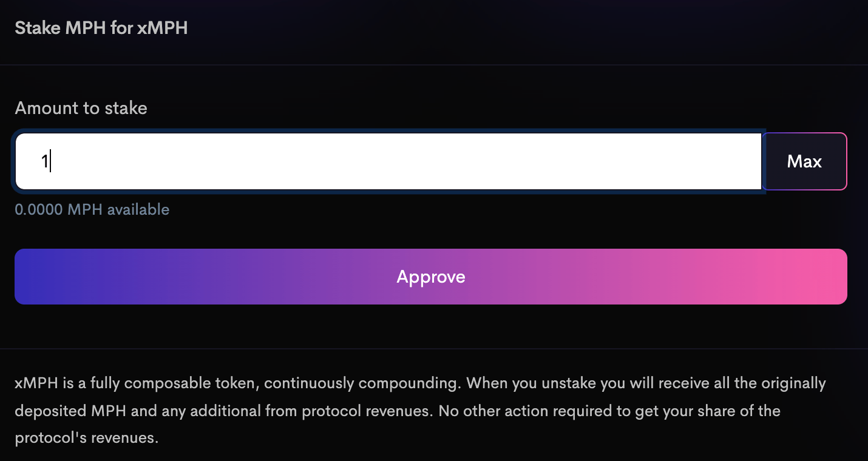
Task: Click the 'Amount to stake' label
Action: tap(81, 109)
